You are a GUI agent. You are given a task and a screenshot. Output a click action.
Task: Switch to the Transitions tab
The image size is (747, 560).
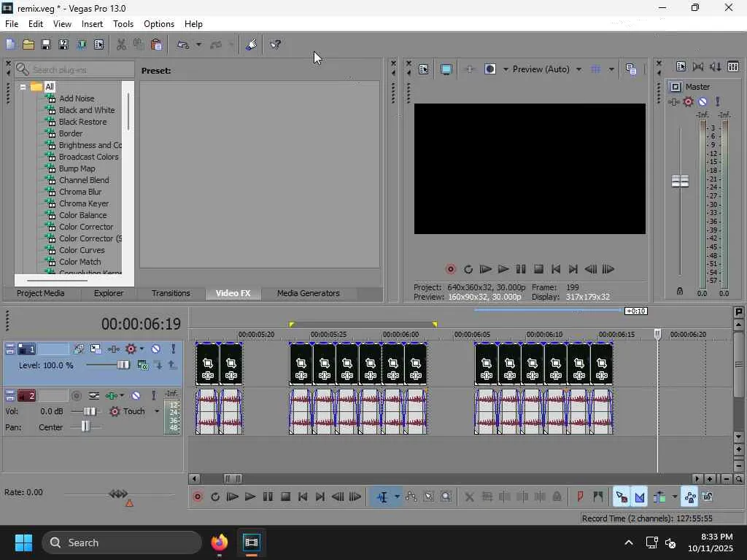point(171,293)
